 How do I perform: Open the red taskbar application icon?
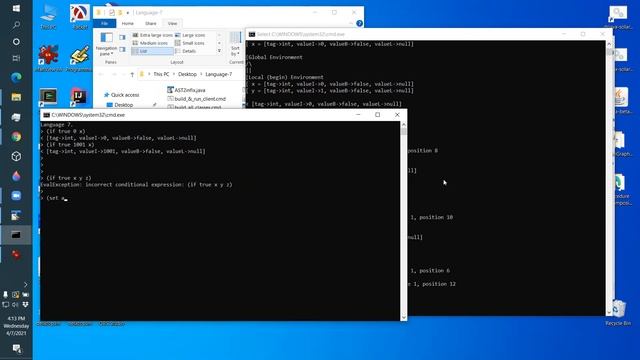(x=16, y=255)
